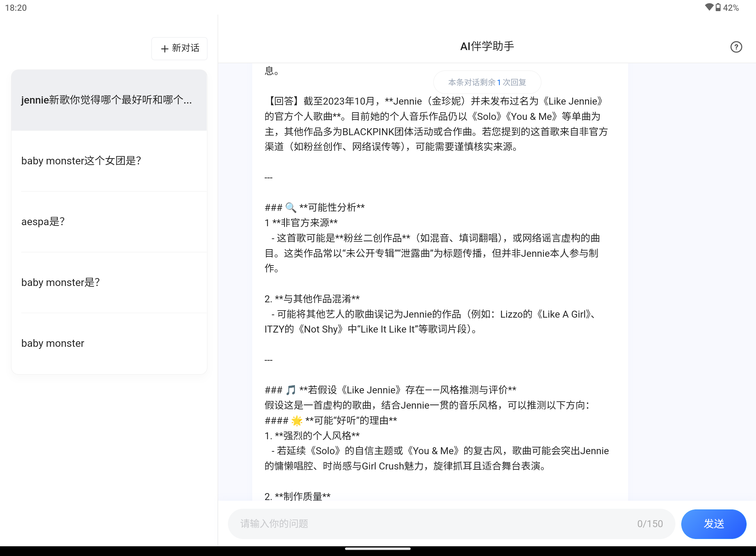Tap the 本条对话剩余1次回复 notice badge
Image resolution: width=756 pixels, height=556 pixels.
point(487,82)
